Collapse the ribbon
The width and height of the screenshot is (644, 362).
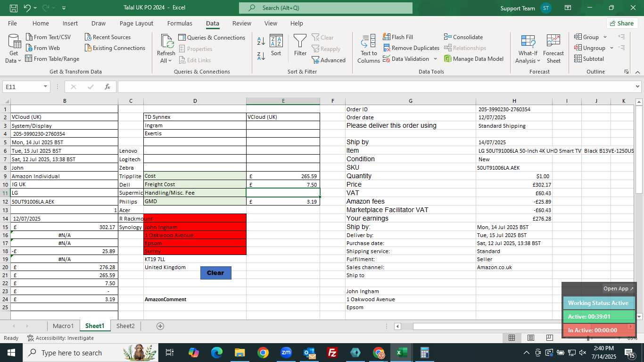pyautogui.click(x=637, y=72)
